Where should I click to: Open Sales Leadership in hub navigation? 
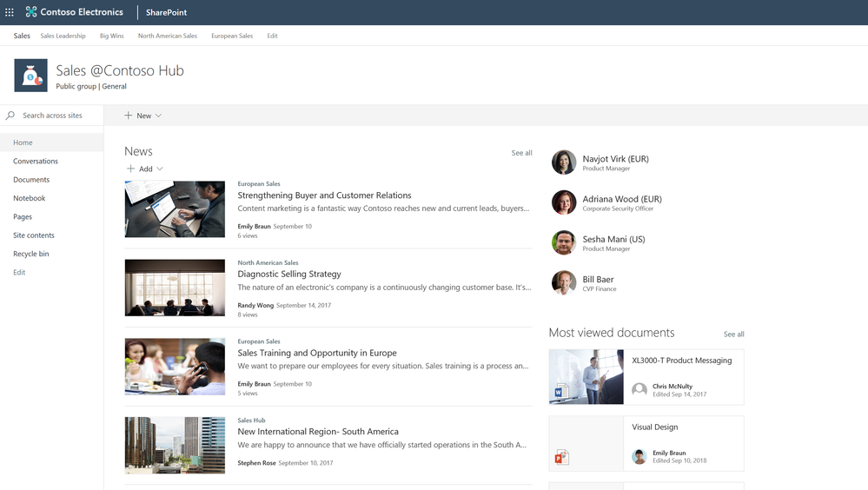pos(63,36)
